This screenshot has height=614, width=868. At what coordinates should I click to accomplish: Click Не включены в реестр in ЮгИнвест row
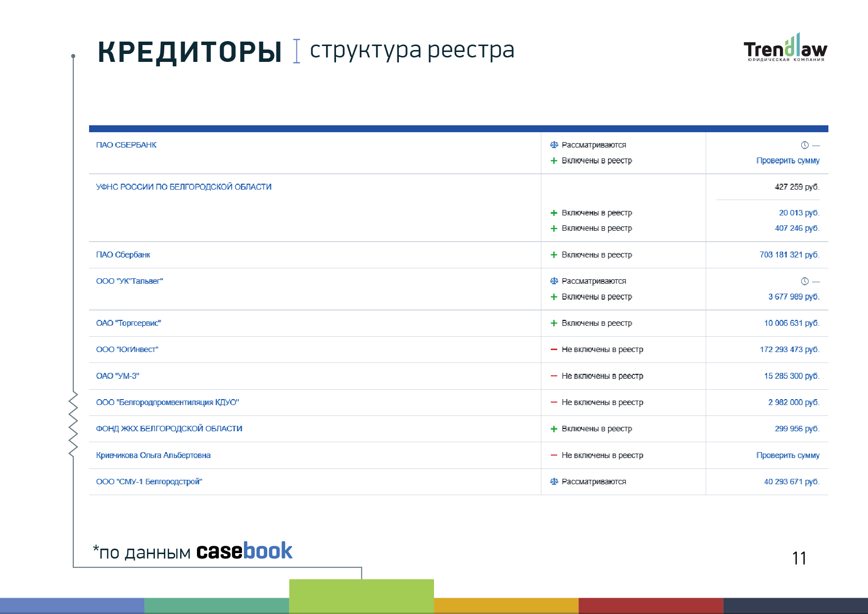coord(602,350)
